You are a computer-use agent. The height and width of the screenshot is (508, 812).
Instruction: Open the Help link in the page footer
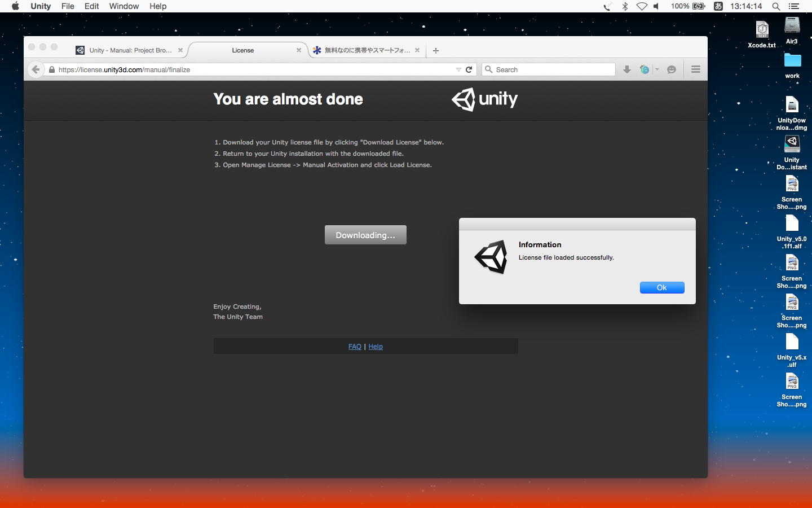click(376, 347)
